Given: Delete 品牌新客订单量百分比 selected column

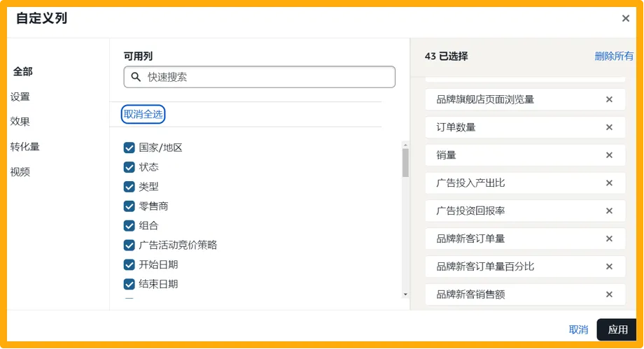Looking at the screenshot, I should point(609,266).
